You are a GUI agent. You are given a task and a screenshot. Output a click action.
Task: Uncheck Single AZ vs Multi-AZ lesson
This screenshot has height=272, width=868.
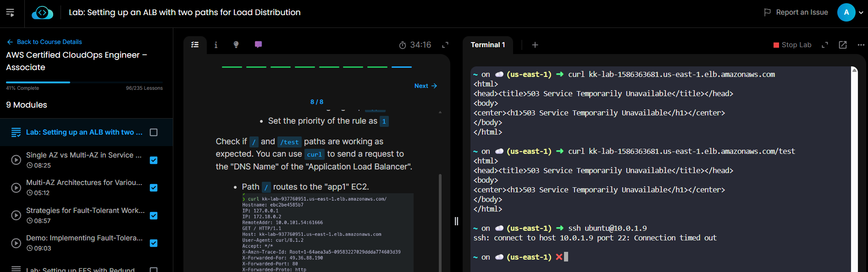pos(154,160)
